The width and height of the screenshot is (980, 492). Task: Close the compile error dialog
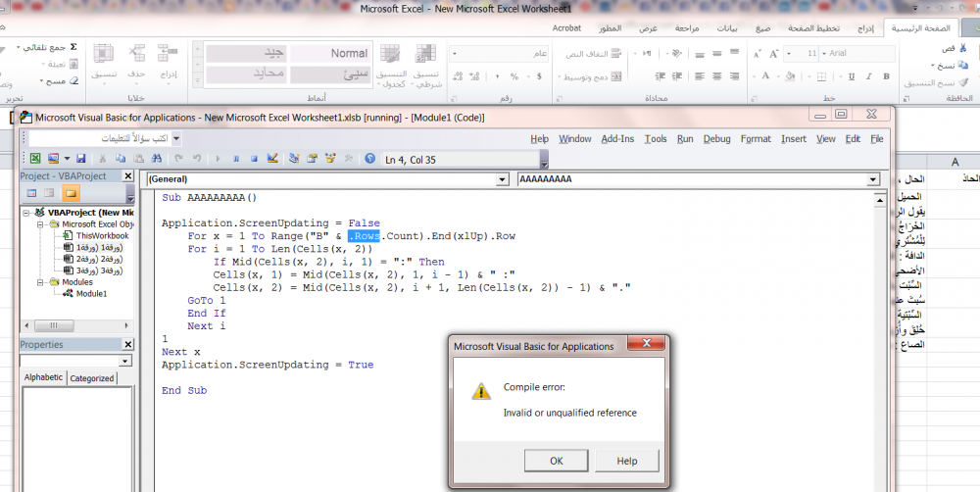coord(646,343)
